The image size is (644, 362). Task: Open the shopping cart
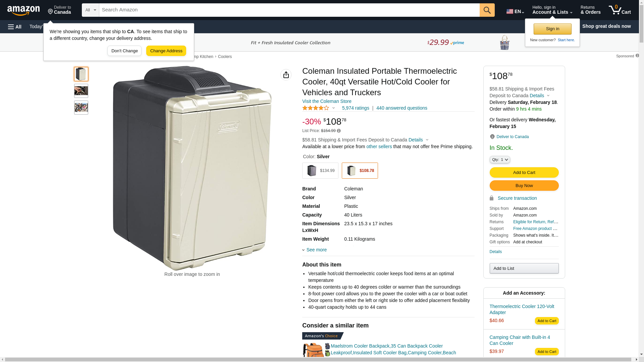coord(620,10)
